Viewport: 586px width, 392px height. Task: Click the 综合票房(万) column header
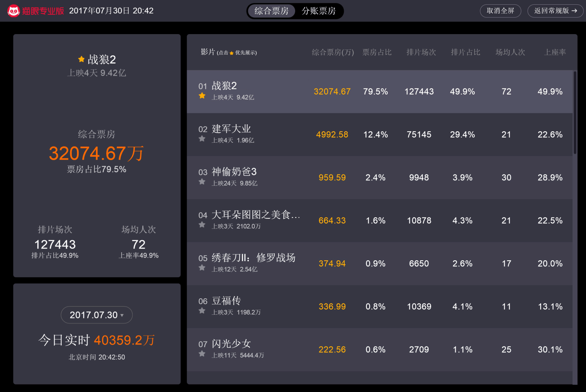333,52
